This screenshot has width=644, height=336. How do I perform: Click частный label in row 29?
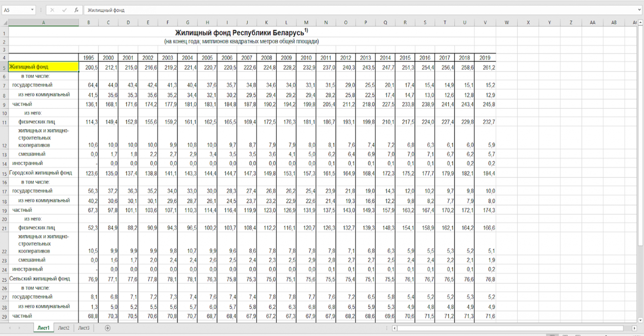pos(22,316)
